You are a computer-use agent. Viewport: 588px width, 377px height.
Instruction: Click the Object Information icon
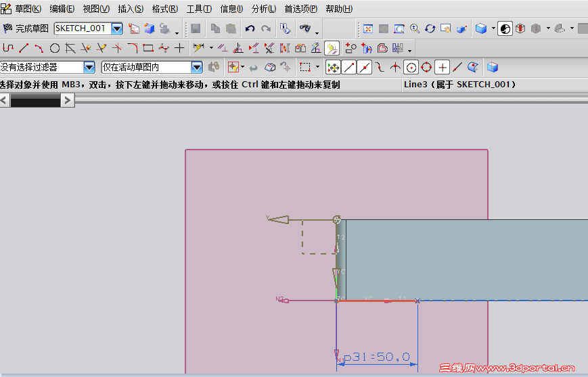(x=285, y=28)
